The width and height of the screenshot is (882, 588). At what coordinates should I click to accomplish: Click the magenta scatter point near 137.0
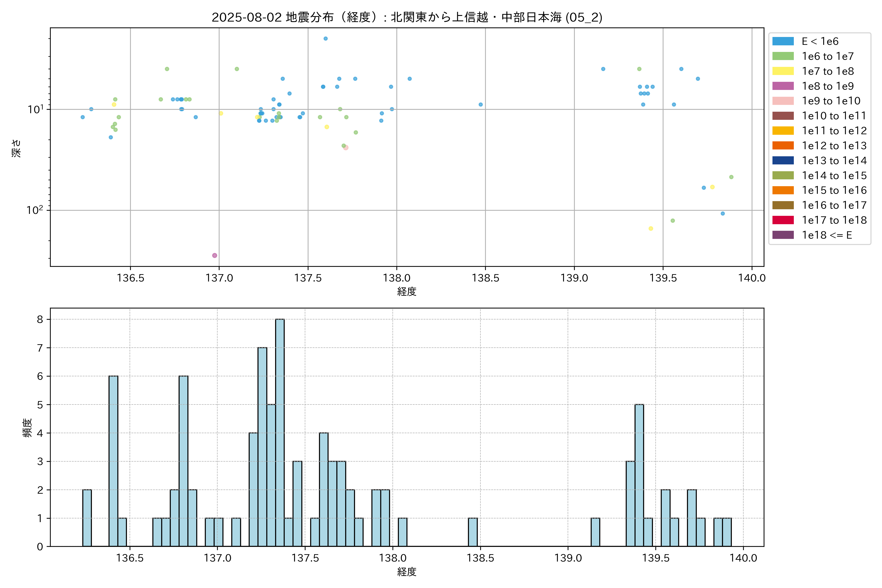(215, 255)
